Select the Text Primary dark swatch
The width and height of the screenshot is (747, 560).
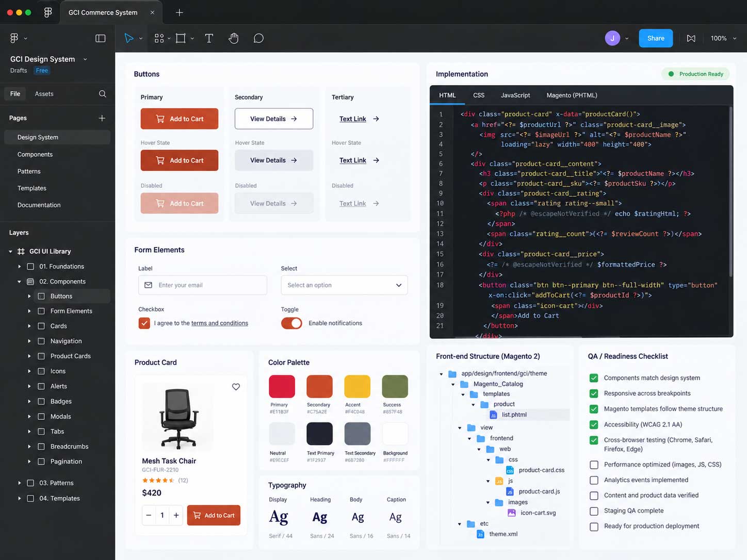click(x=320, y=434)
